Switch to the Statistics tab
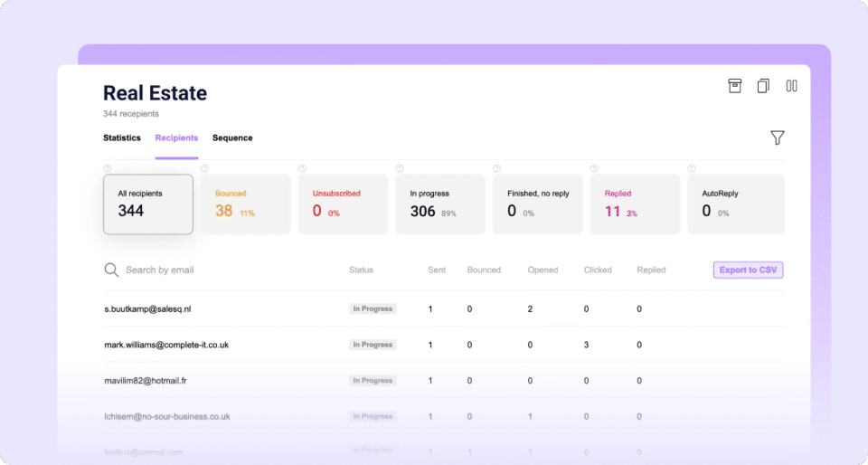 click(x=122, y=138)
